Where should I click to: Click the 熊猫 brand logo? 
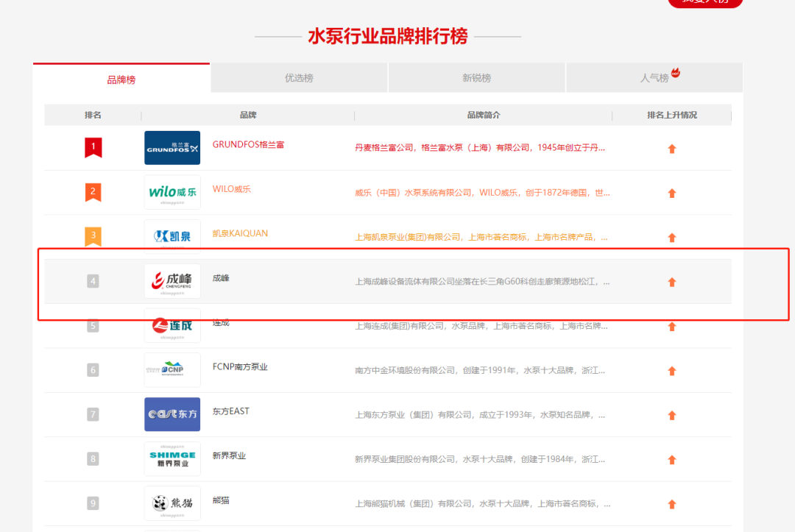pyautogui.click(x=172, y=503)
